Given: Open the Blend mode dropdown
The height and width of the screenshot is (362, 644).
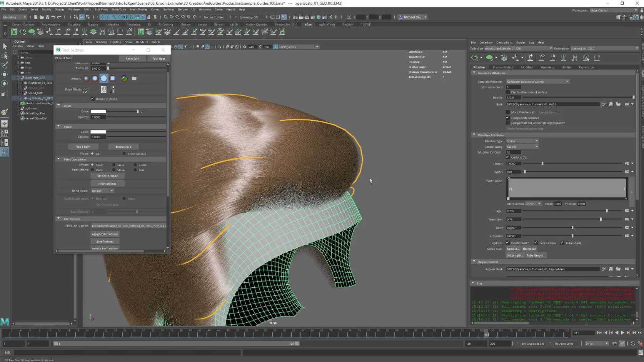Looking at the screenshot, I should coord(102,191).
